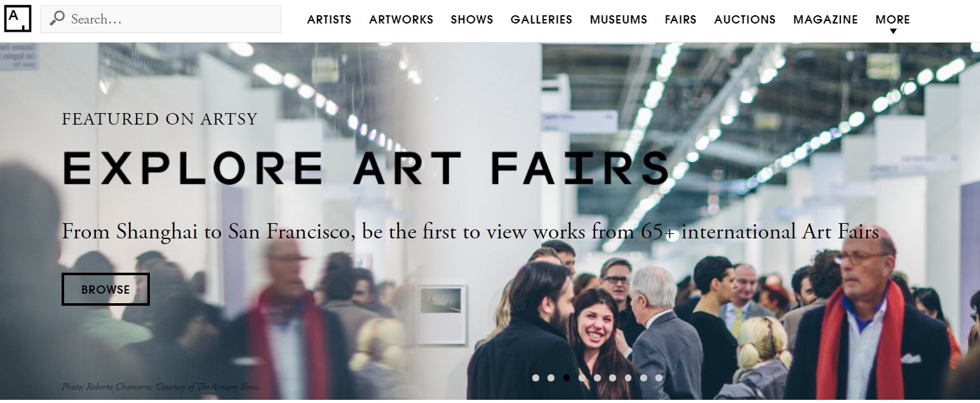Select the first carousel dot
The width and height of the screenshot is (980, 403).
coord(535,378)
